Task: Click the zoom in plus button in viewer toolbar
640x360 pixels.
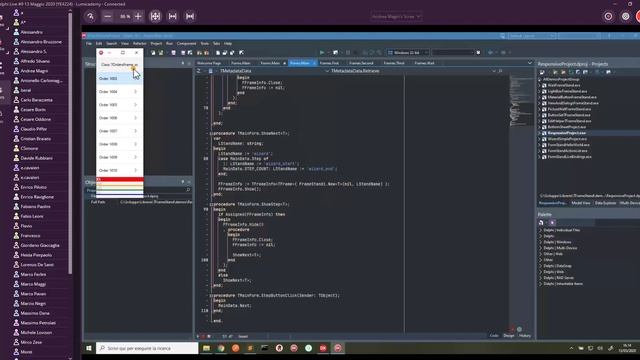Action: point(138,16)
